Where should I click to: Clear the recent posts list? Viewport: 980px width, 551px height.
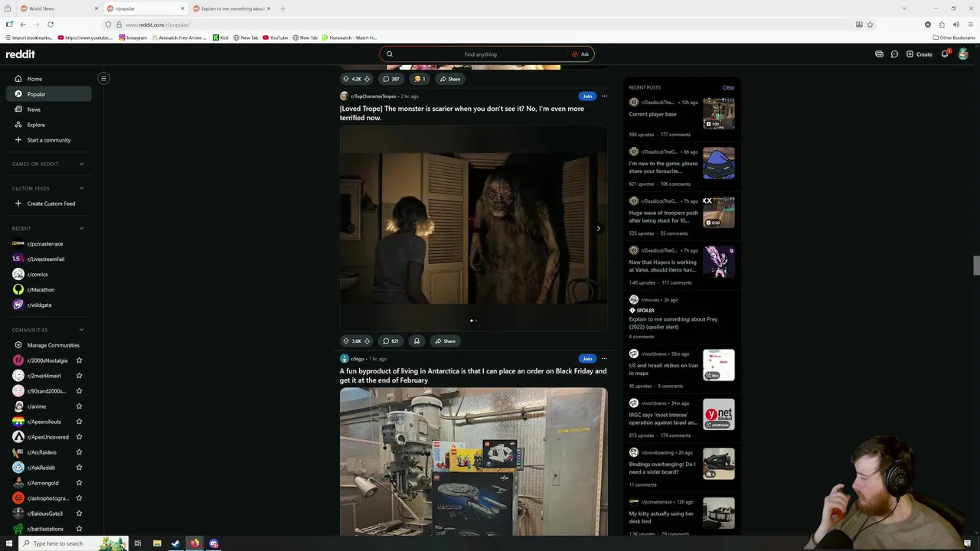[x=728, y=87]
